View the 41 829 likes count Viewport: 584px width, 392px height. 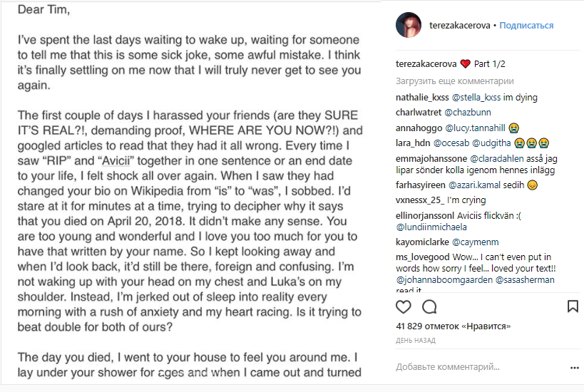point(454,326)
